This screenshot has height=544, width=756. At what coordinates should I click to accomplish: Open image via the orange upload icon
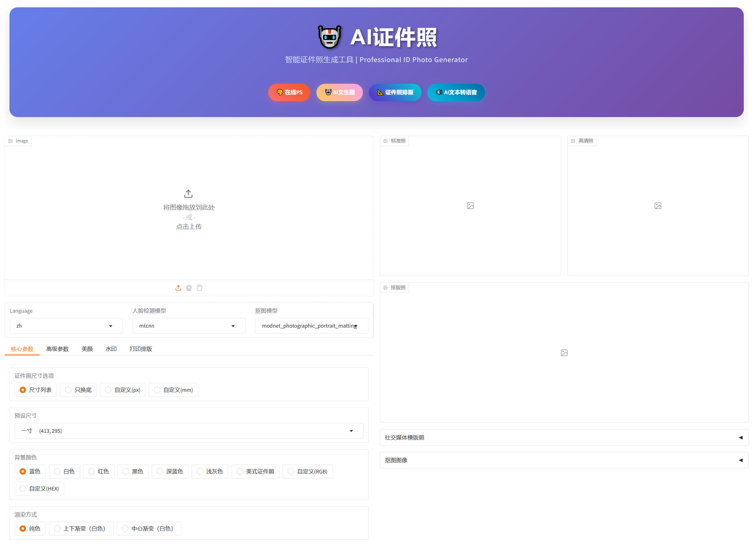coord(178,288)
